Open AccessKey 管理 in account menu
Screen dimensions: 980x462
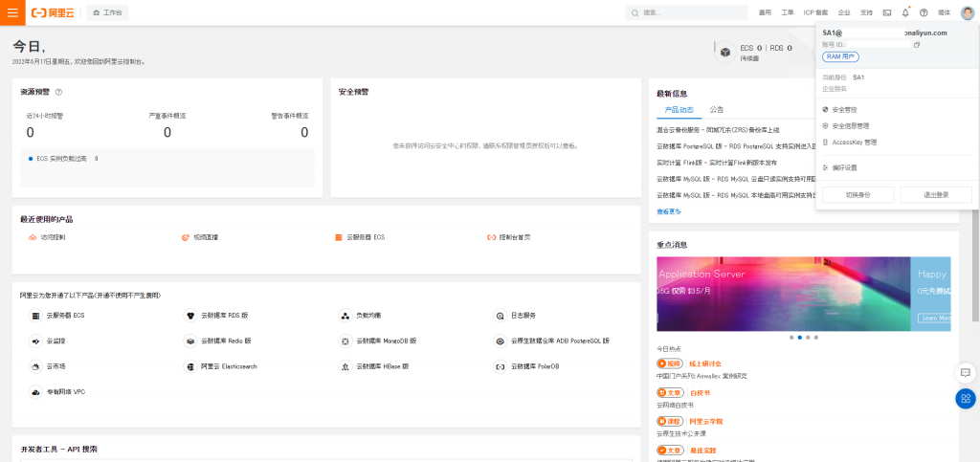click(855, 143)
